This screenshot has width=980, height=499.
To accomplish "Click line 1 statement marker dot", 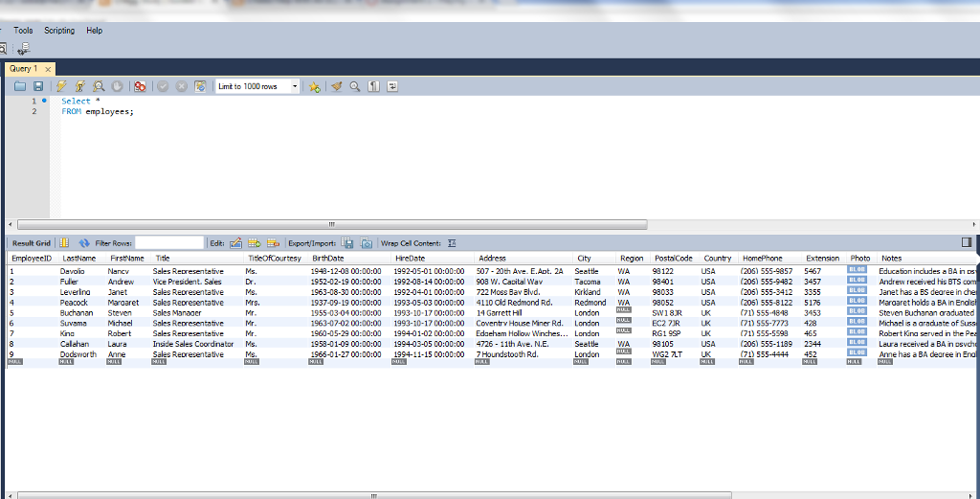I will coord(44,100).
